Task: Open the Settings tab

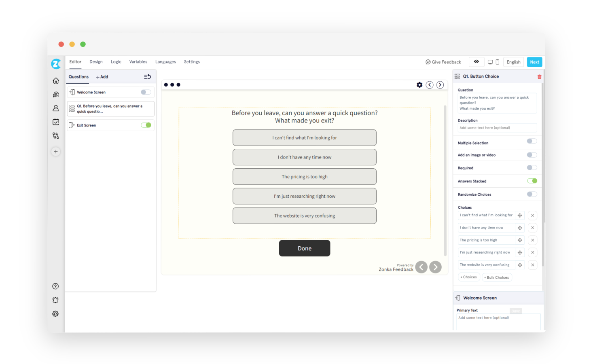Action: click(x=192, y=62)
